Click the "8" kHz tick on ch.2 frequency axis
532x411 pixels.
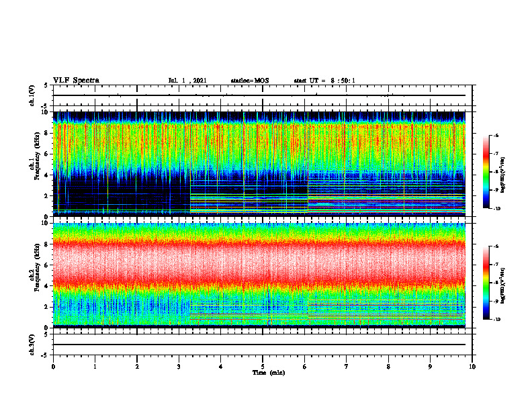pos(47,244)
